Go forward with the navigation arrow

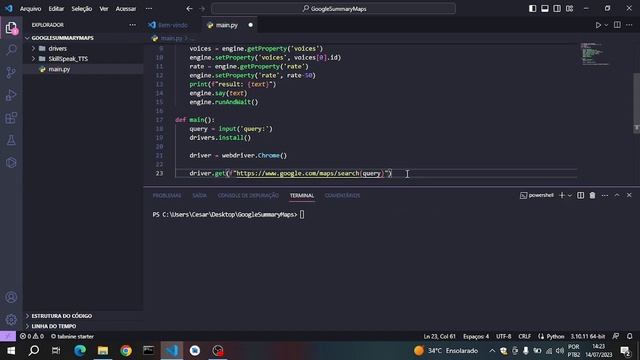click(x=202, y=9)
